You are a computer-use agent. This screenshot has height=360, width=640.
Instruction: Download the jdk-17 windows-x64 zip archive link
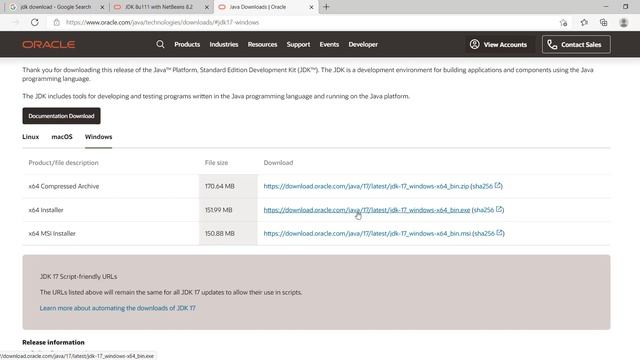point(366,186)
